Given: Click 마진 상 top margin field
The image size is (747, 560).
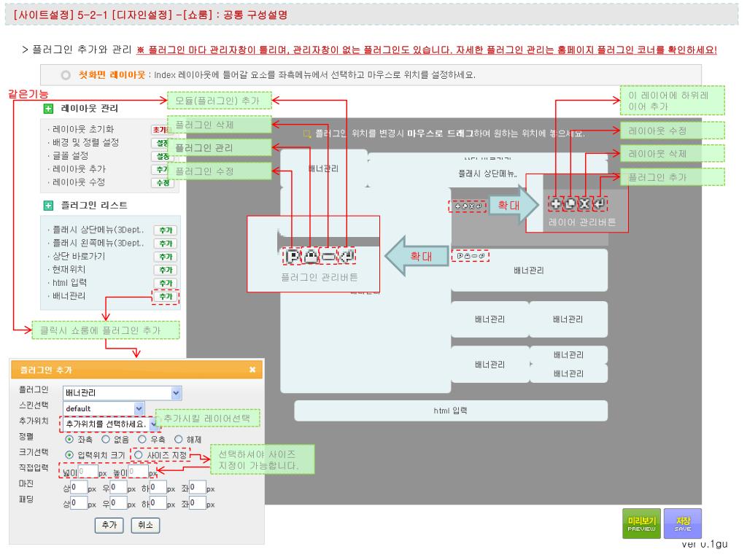Looking at the screenshot, I should 79,488.
